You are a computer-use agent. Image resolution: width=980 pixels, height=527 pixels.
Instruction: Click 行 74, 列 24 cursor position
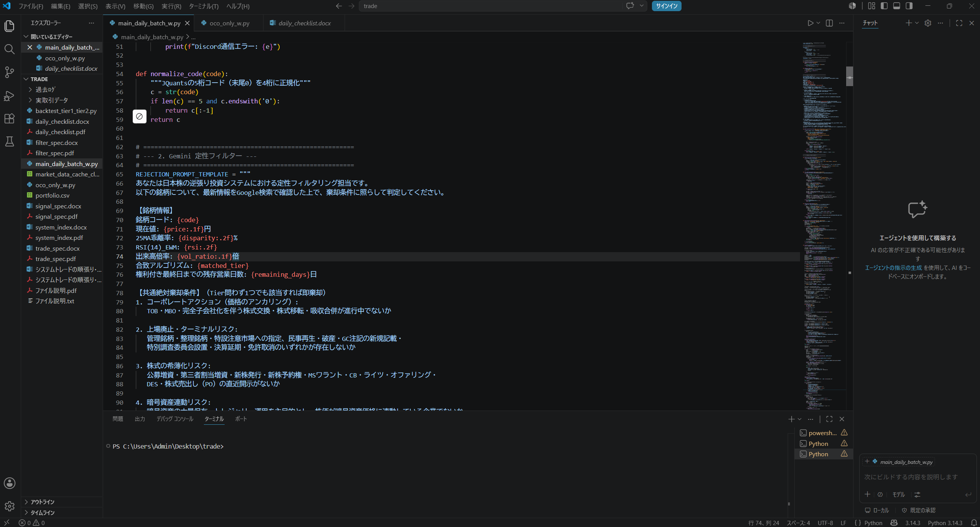click(763, 523)
